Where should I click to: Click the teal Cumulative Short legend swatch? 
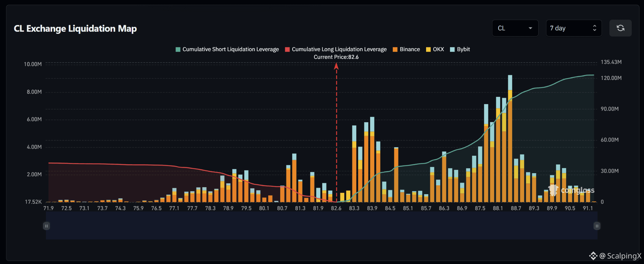point(178,49)
